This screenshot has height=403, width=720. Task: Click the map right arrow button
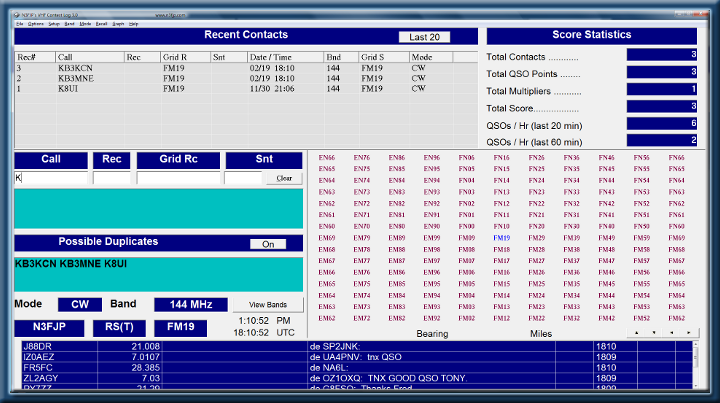point(689,333)
